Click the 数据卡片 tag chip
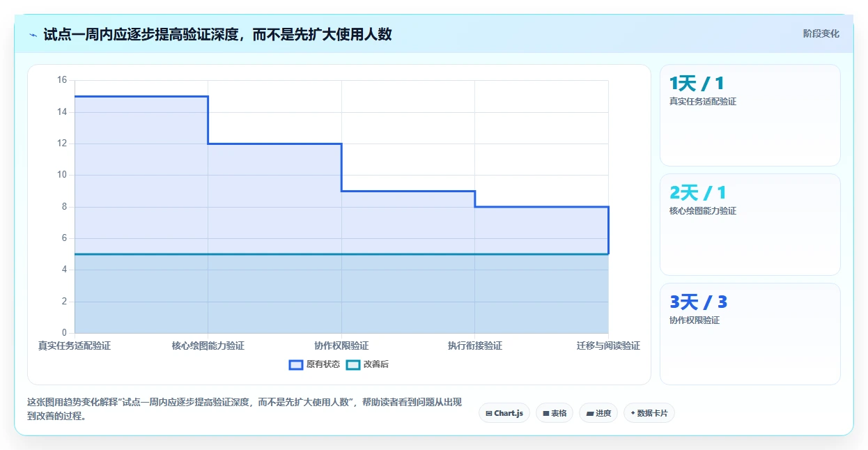Image resolution: width=868 pixels, height=450 pixels. click(x=649, y=413)
